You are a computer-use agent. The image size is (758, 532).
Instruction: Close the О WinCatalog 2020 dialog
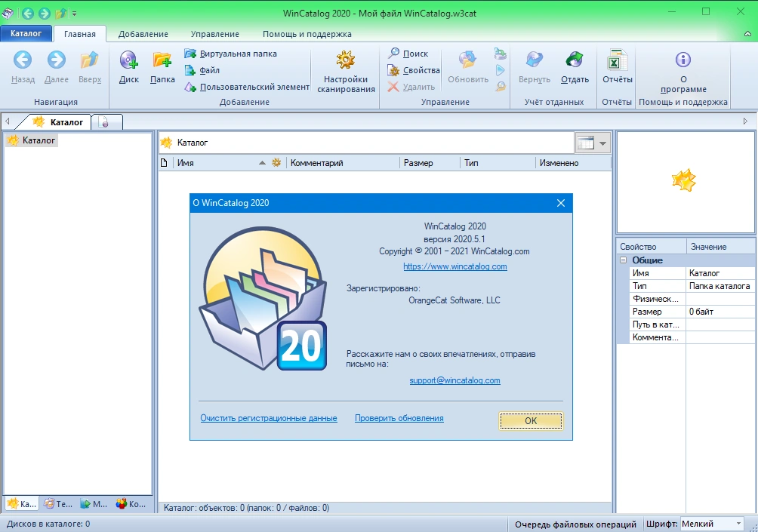pyautogui.click(x=561, y=203)
